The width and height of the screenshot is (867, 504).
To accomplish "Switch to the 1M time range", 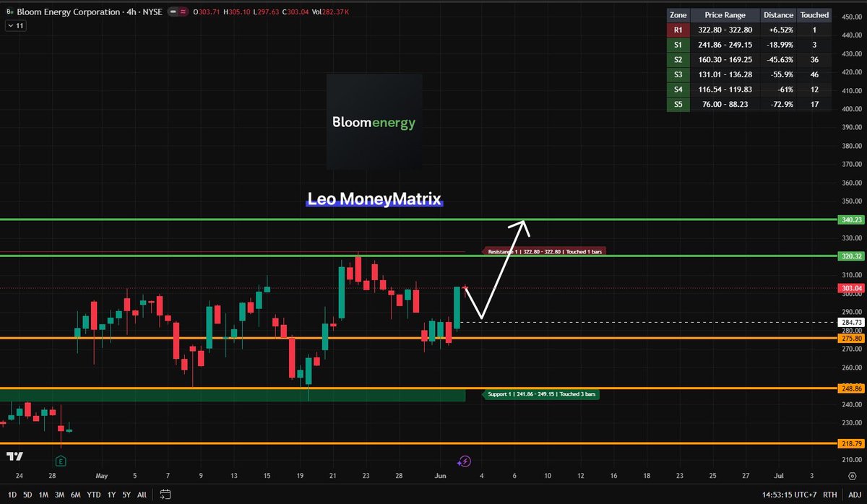I will 44,495.
